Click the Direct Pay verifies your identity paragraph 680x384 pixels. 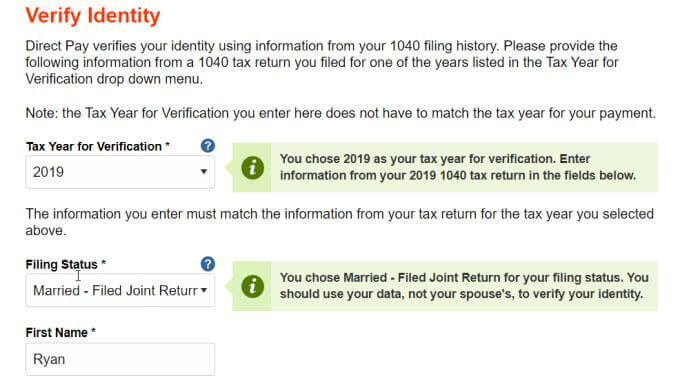tap(322, 62)
